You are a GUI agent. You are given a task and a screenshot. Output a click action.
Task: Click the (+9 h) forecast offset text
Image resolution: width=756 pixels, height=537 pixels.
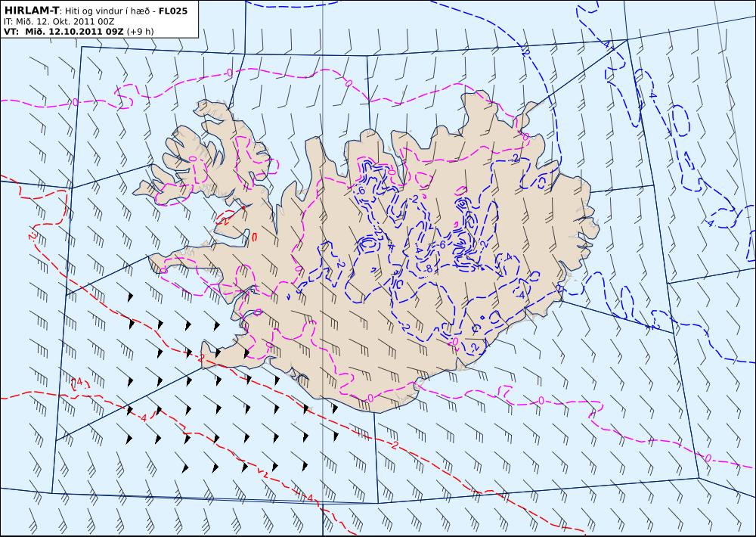click(141, 32)
